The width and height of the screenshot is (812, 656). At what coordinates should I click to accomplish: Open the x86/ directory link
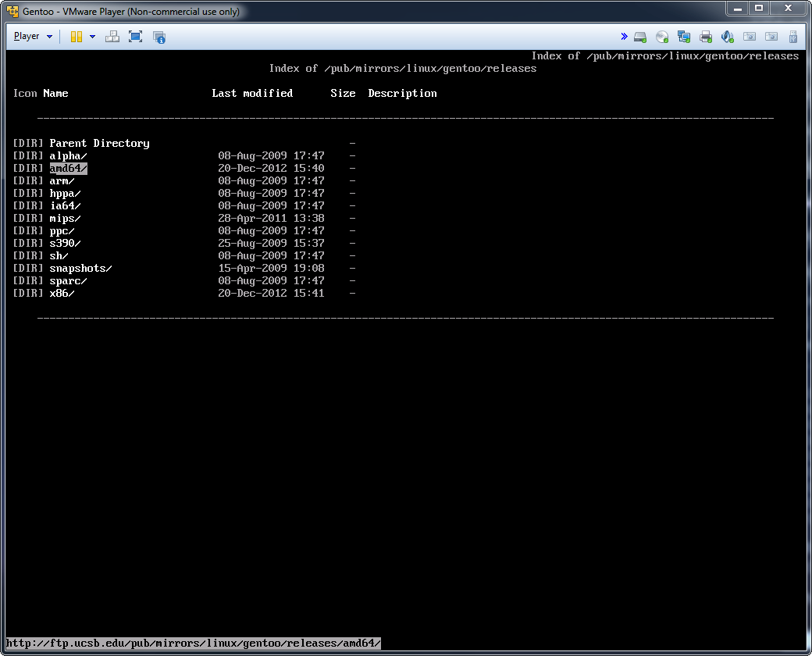point(62,294)
